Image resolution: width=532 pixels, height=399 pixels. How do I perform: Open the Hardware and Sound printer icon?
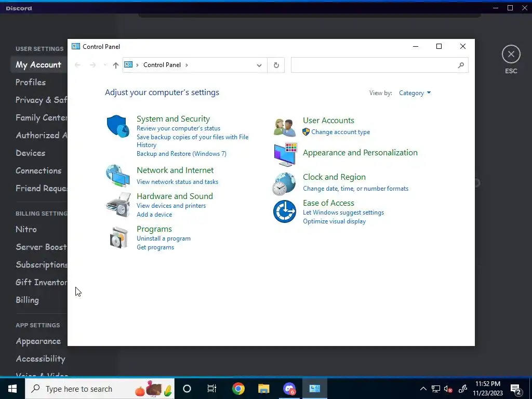118,205
